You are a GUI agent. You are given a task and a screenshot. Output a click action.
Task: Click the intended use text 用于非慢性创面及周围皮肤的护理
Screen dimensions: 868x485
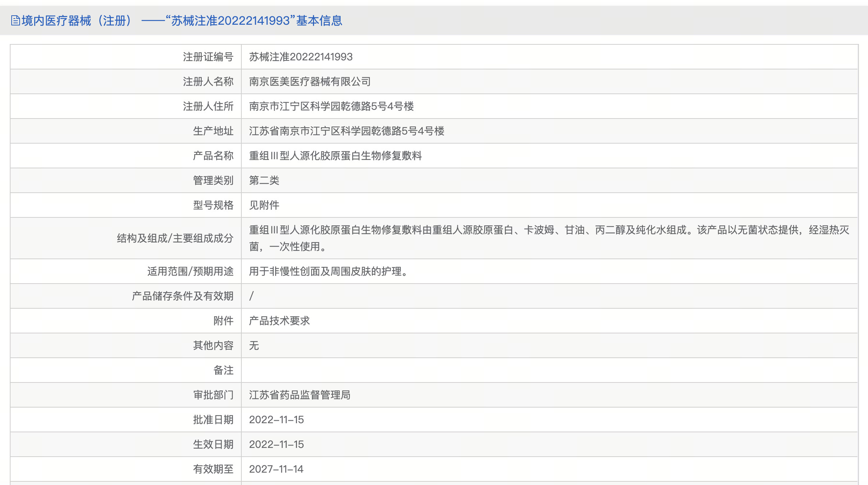(x=329, y=272)
